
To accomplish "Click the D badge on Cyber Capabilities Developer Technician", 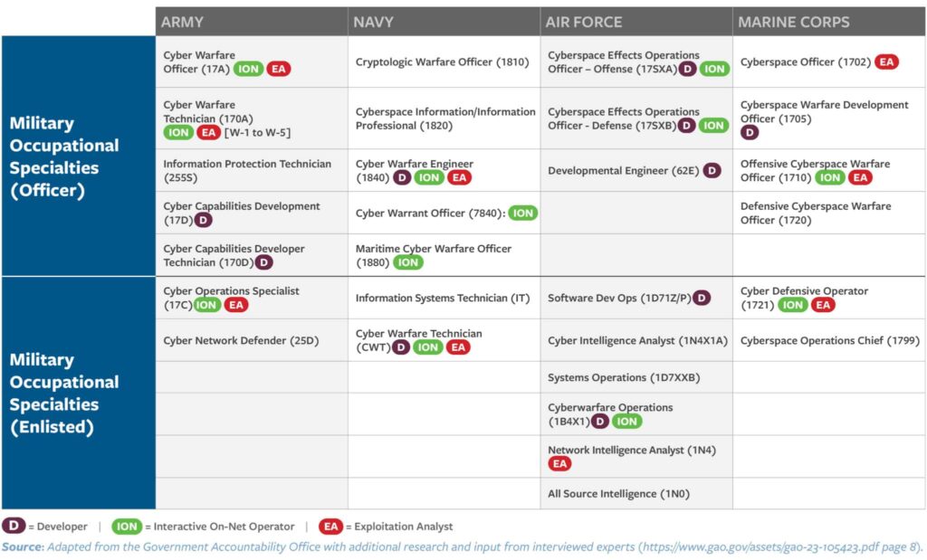I will [263, 262].
